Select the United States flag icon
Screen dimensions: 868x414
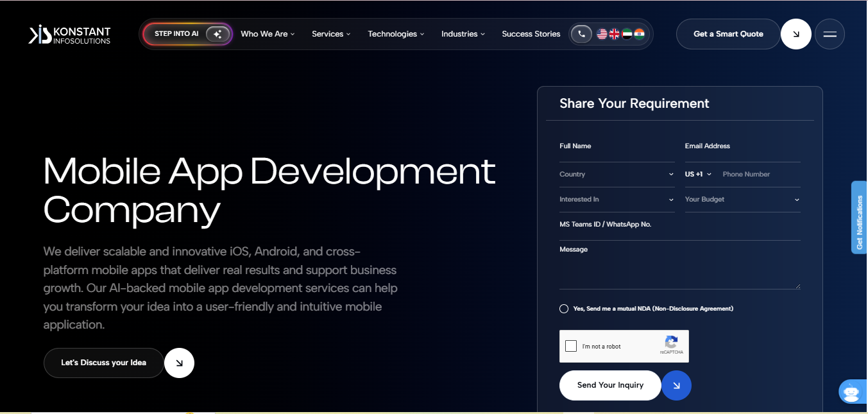pyautogui.click(x=602, y=34)
